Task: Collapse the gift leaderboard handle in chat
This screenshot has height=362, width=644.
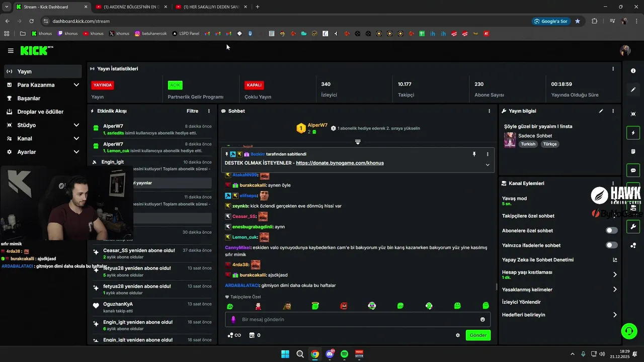Action: [x=358, y=142]
